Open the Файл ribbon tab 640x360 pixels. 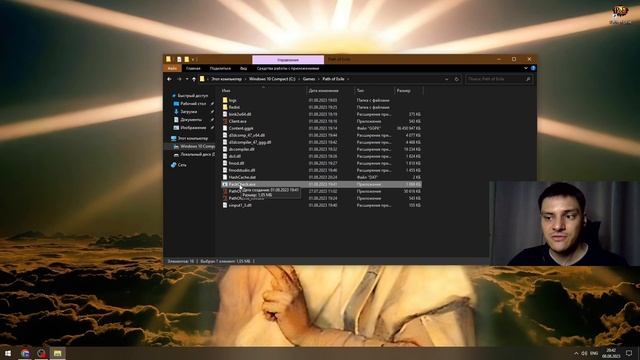[x=172, y=68]
